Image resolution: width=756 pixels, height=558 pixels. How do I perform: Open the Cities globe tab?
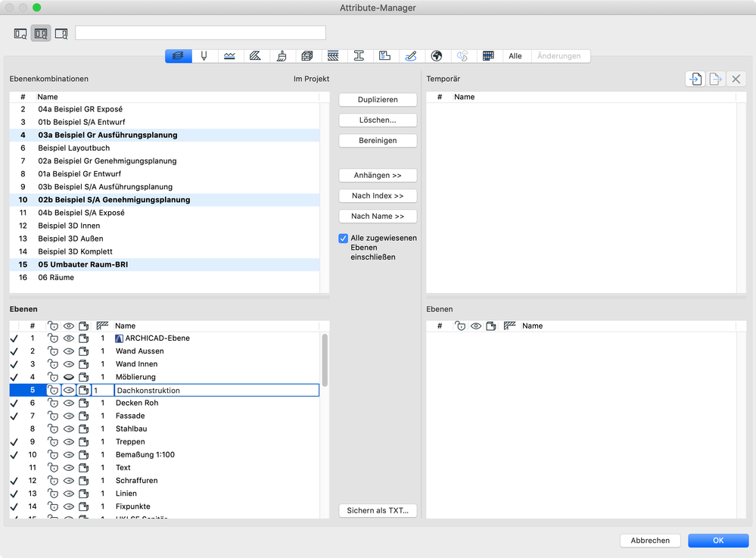[436, 56]
